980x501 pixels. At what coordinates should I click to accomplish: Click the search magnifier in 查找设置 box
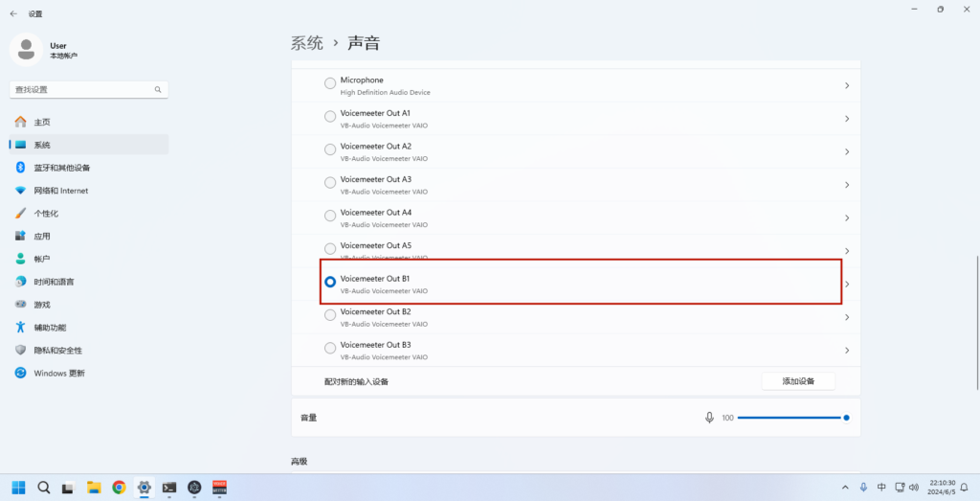(158, 89)
